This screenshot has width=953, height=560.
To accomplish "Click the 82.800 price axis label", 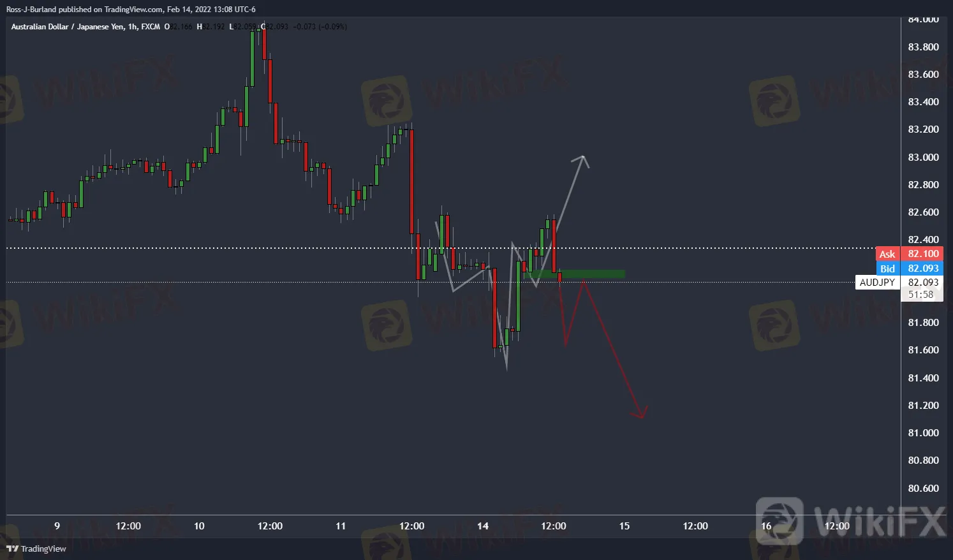I will [923, 185].
